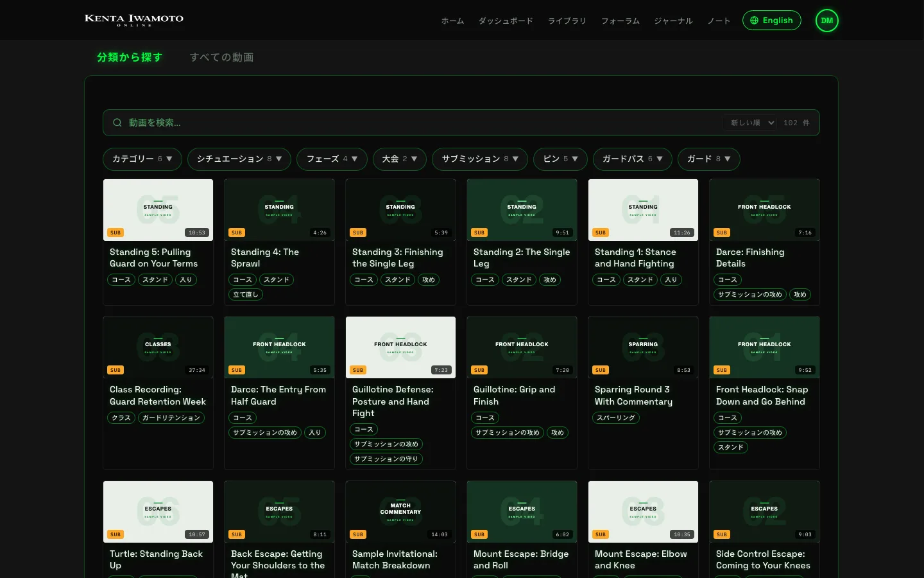Open ライブラリ in the navigation
This screenshot has height=578, width=924.
tap(567, 21)
